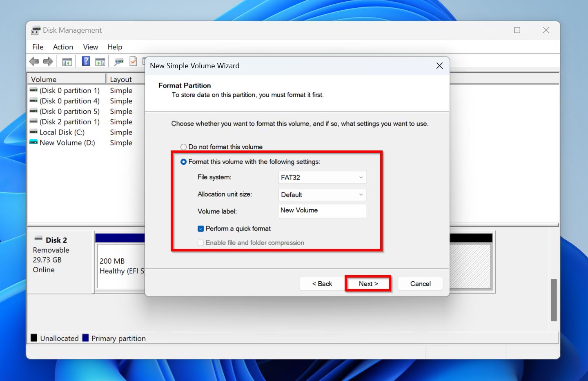Viewport: 588px width, 381px height.
Task: Click the hatched partition block right of the wizard
Action: coord(470,266)
